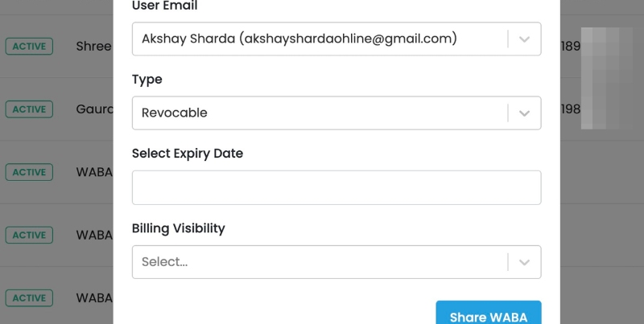Click the ACTIVE badge beside Gaur
This screenshot has height=324, width=644.
coord(29,109)
